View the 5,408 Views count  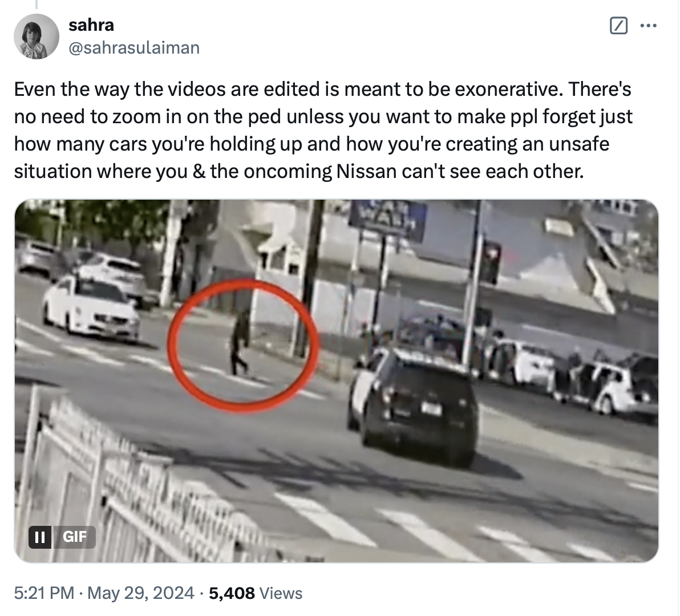tap(256, 593)
